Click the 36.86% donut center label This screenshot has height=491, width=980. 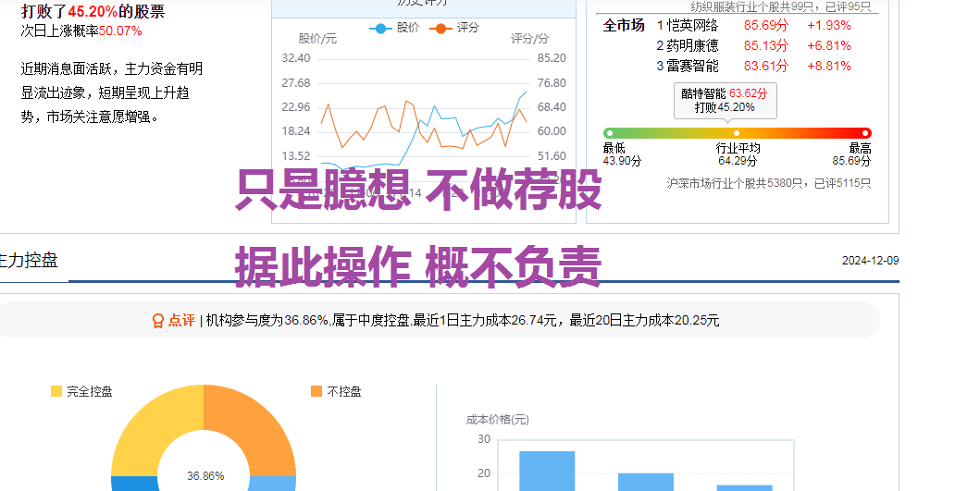tap(205, 476)
